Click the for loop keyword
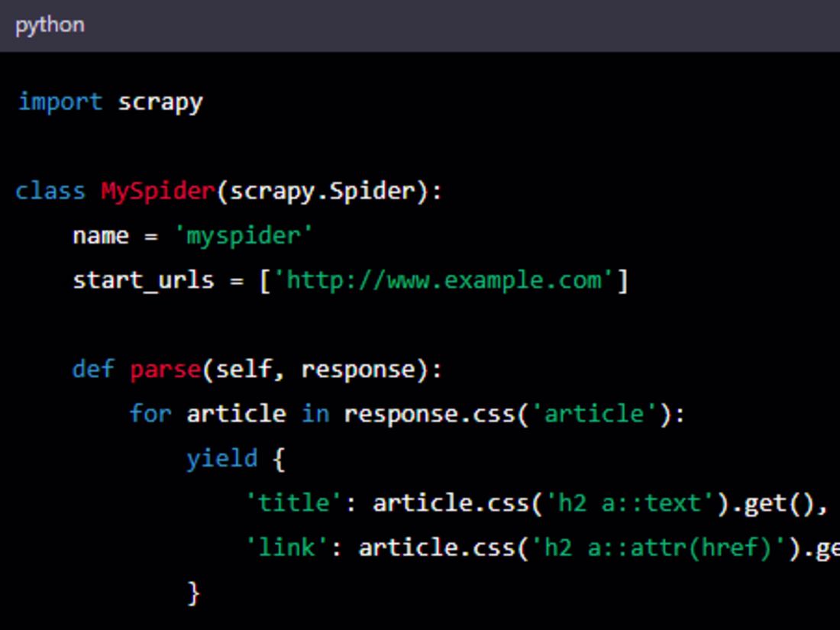This screenshot has width=840, height=630. 150,413
